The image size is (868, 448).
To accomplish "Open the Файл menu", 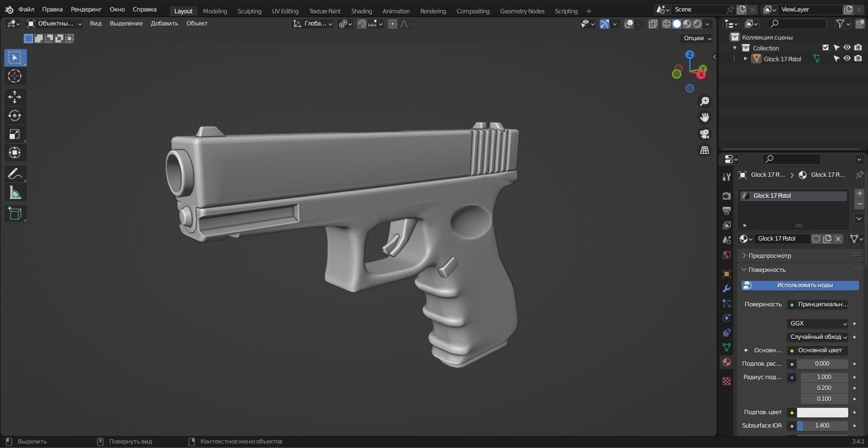I will point(26,10).
